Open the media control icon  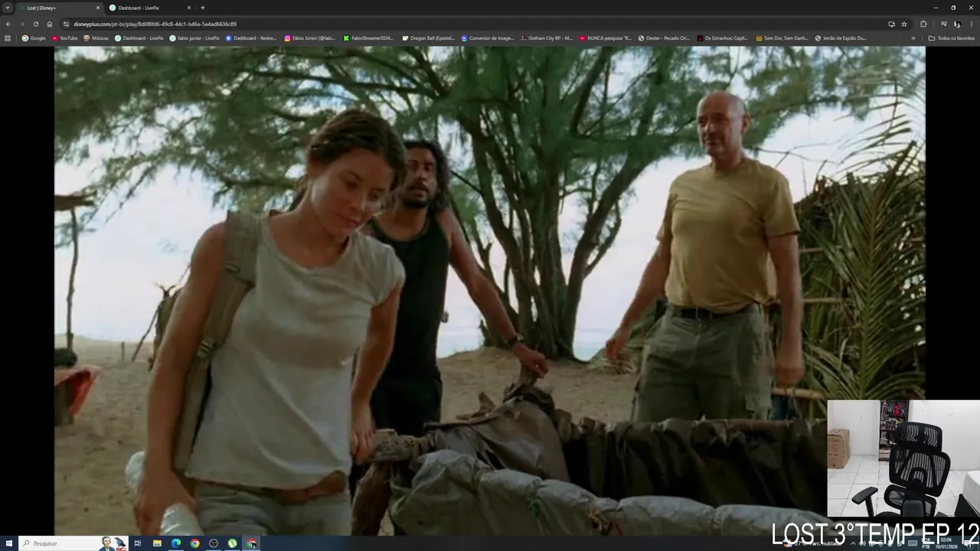point(943,24)
